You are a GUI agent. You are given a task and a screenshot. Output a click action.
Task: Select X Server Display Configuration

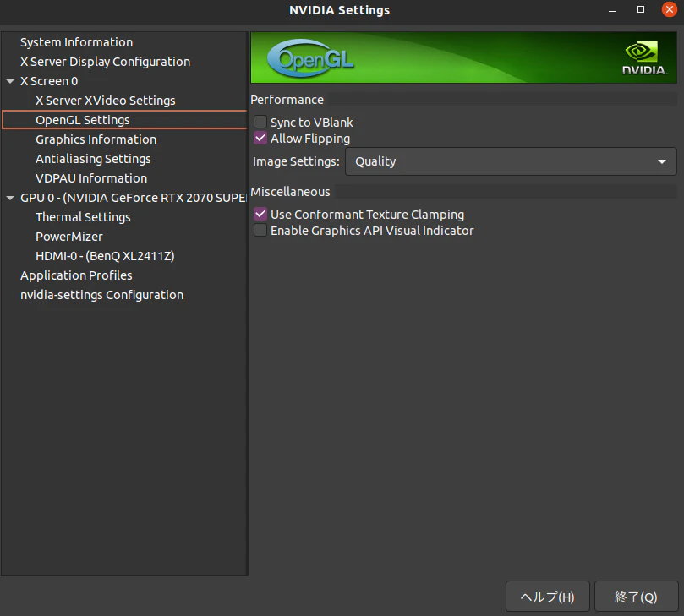point(105,62)
